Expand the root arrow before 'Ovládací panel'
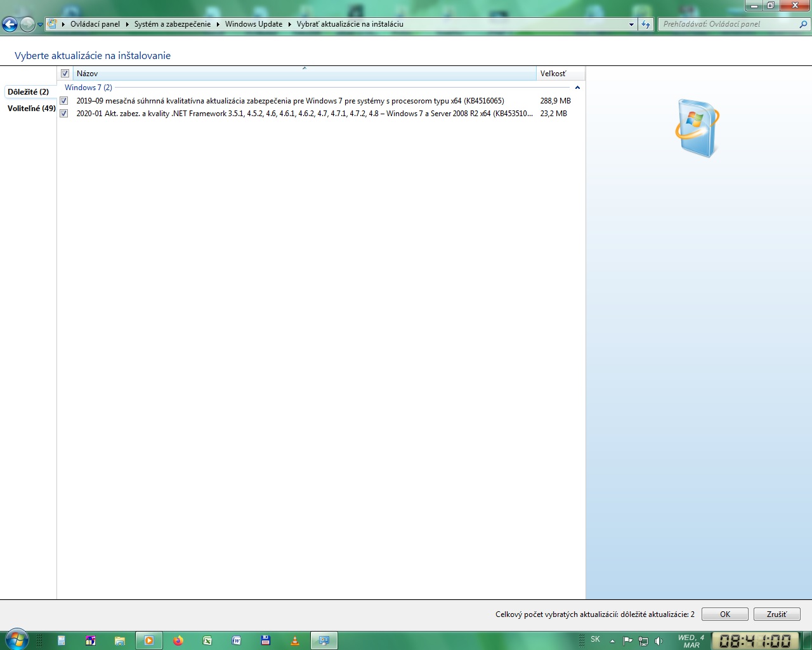 coord(63,24)
